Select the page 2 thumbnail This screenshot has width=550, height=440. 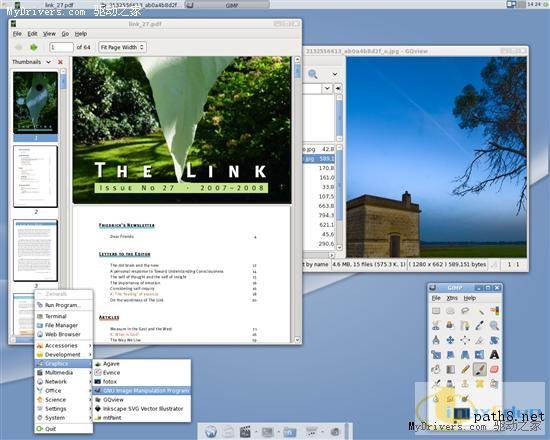(35, 176)
